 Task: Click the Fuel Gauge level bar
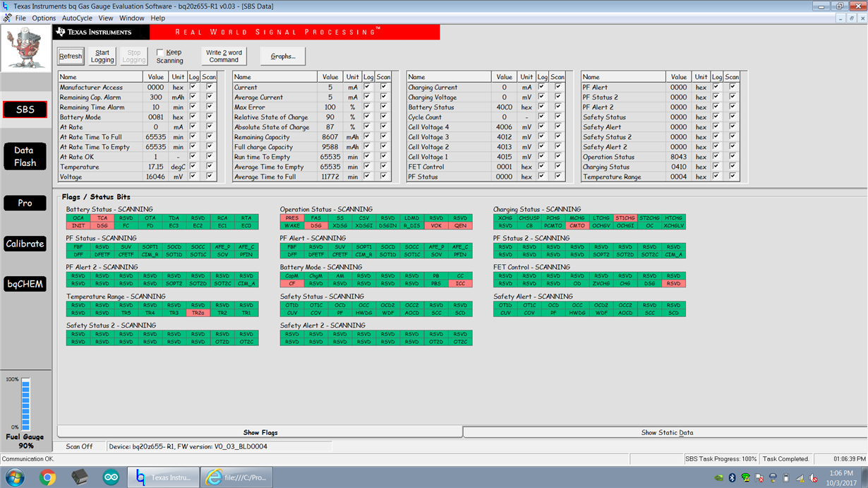click(x=25, y=403)
